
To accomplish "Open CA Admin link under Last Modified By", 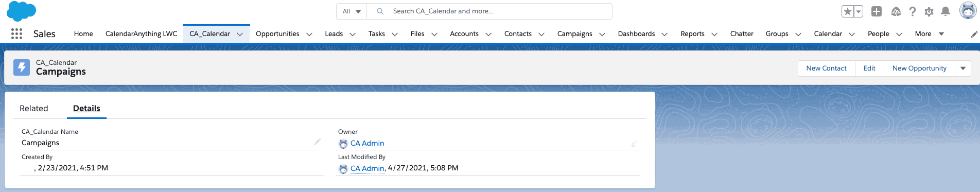I will pyautogui.click(x=367, y=169).
